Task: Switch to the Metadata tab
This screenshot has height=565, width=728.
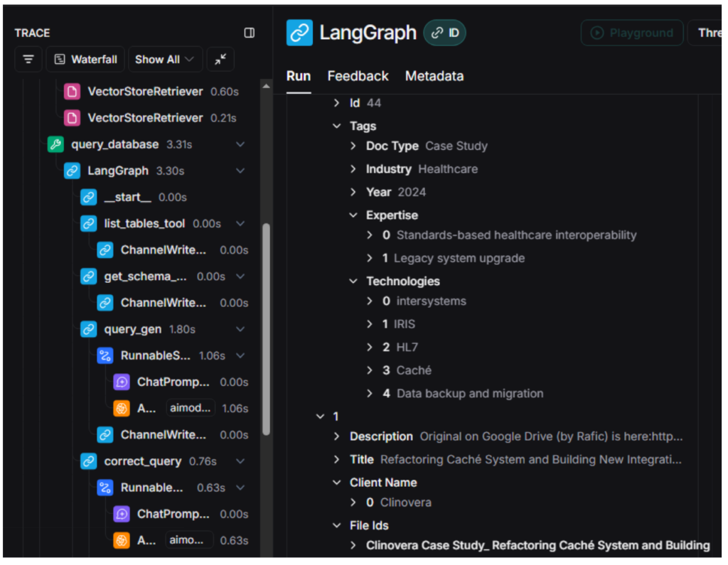Action: [x=434, y=76]
